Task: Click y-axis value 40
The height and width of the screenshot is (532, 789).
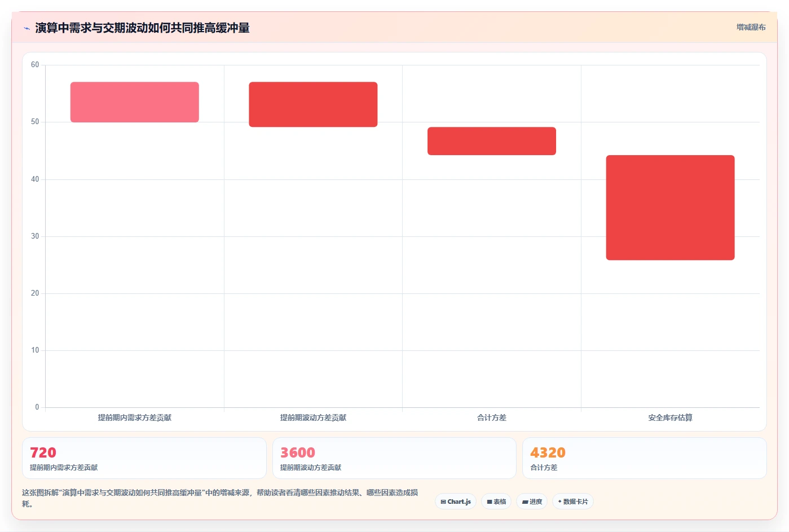Action: point(35,179)
